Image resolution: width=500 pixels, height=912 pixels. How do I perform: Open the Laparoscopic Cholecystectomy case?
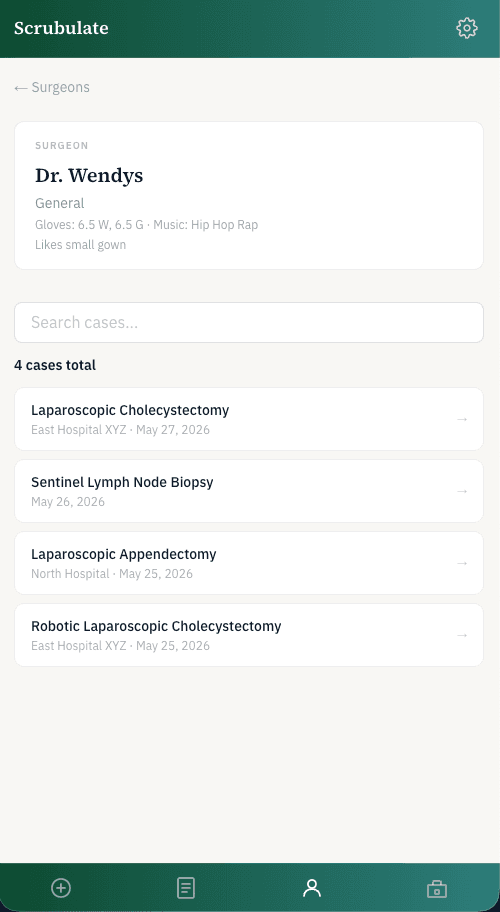(x=249, y=419)
